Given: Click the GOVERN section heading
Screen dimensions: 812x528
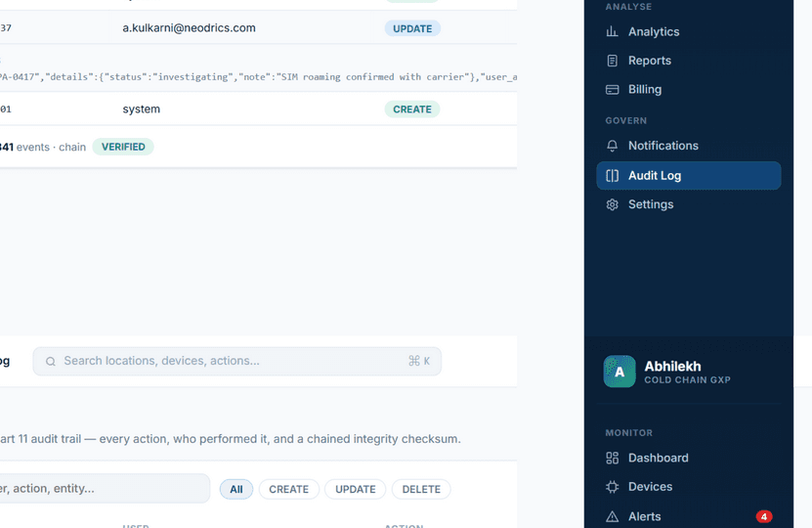Looking at the screenshot, I should click(625, 120).
